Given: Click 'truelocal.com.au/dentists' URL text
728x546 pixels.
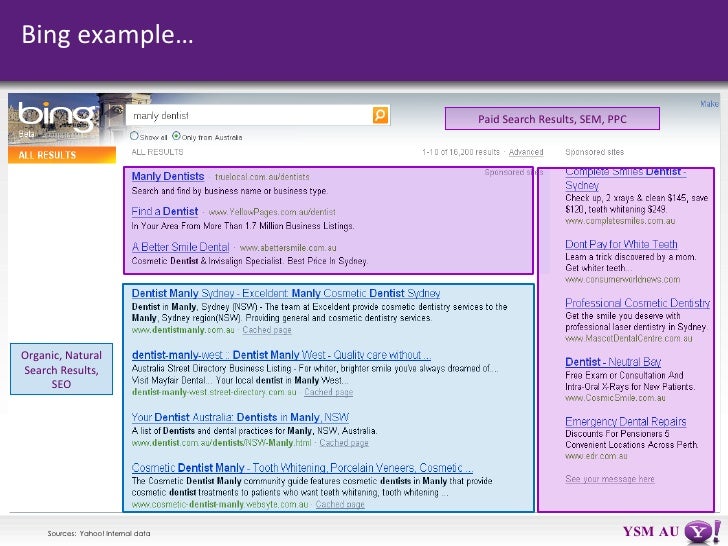Looking at the screenshot, I should (262, 177).
